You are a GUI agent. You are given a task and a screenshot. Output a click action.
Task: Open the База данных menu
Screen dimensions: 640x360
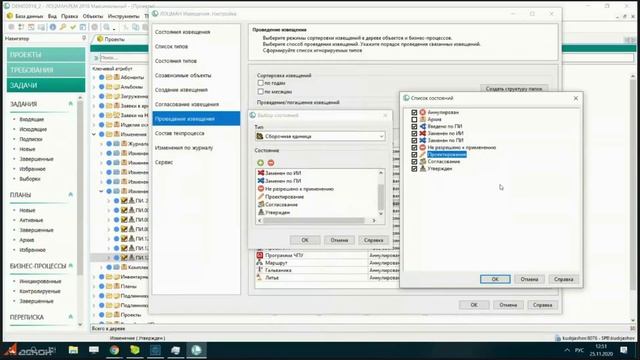pyautogui.click(x=29, y=16)
